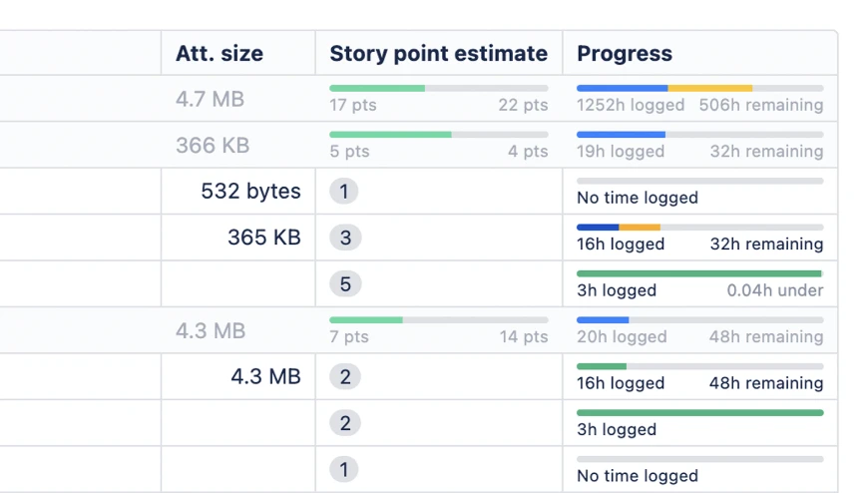Click the 366 KB attachment size cell
This screenshot has width=868, height=493.
tap(212, 146)
